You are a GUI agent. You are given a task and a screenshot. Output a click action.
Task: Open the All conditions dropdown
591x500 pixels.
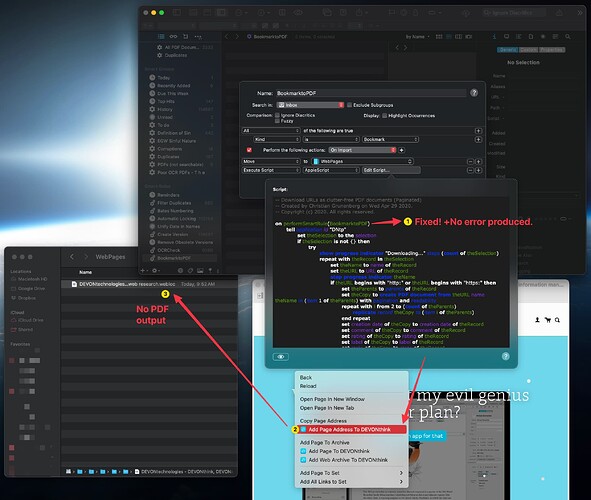(x=271, y=131)
